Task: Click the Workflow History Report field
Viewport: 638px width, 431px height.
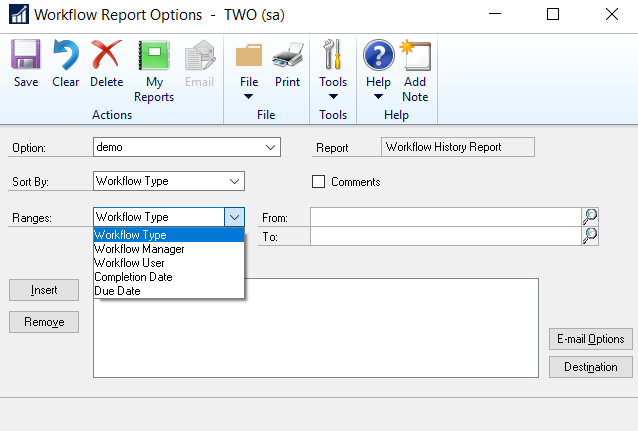Action: (458, 147)
